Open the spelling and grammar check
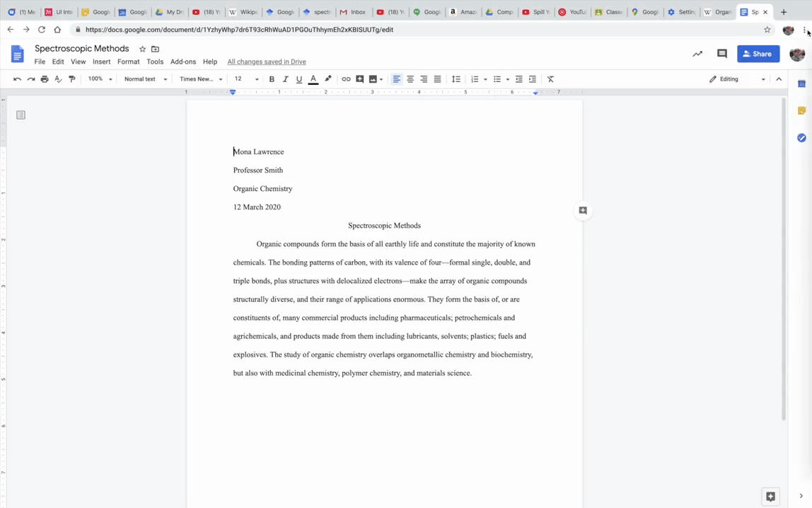 click(58, 79)
